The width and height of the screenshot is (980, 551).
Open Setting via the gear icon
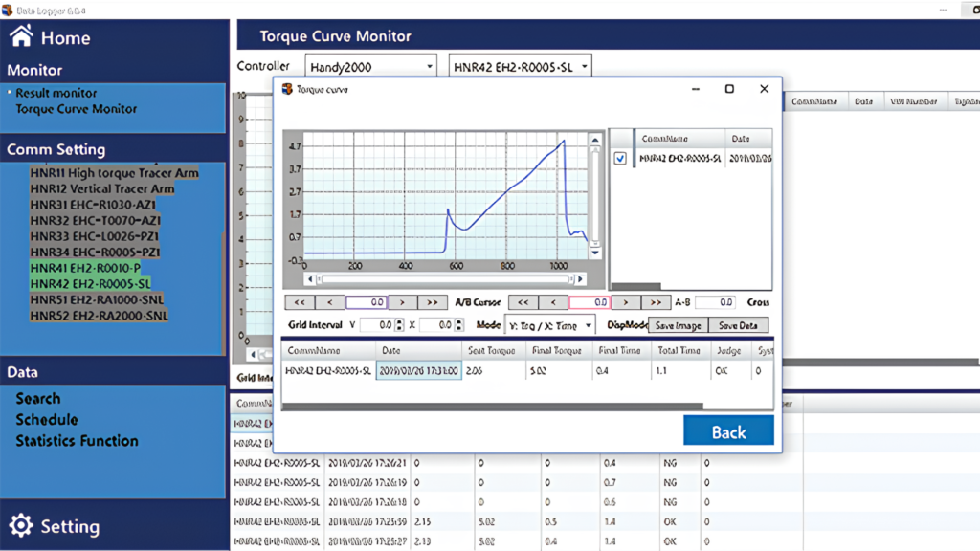(x=21, y=525)
